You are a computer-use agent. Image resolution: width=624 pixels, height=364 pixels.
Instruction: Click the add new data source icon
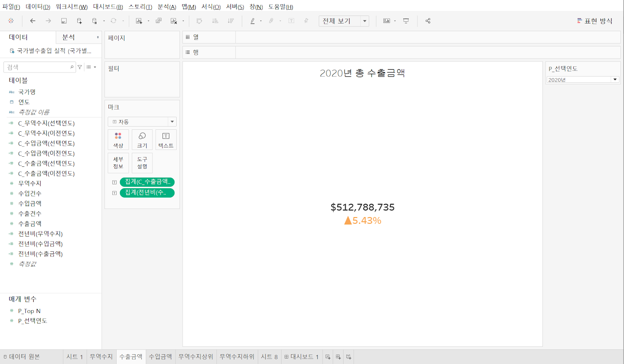[x=80, y=21]
